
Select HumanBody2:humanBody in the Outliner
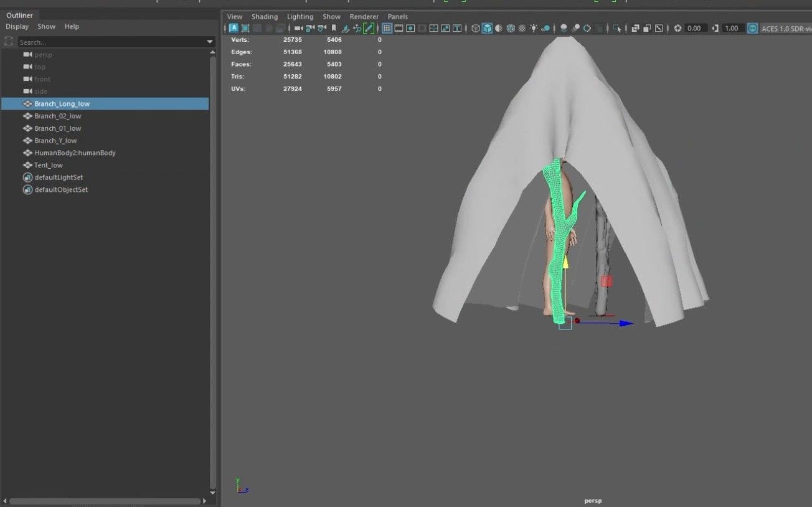point(75,153)
